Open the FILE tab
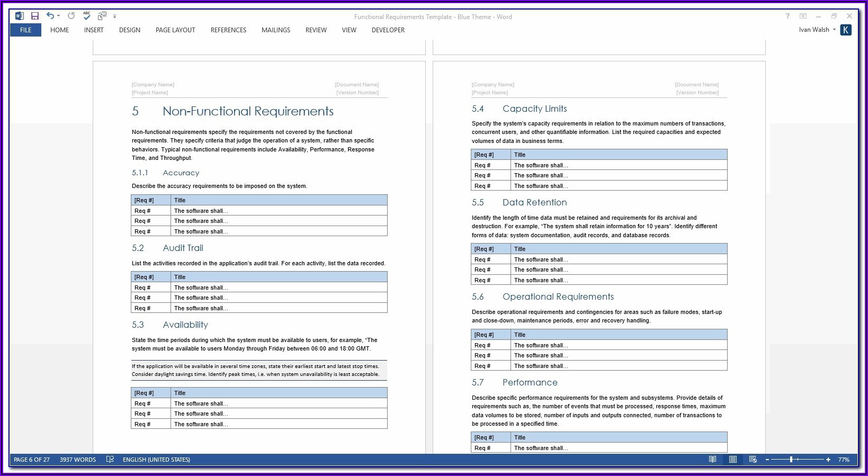The image size is (868, 476). click(x=25, y=30)
